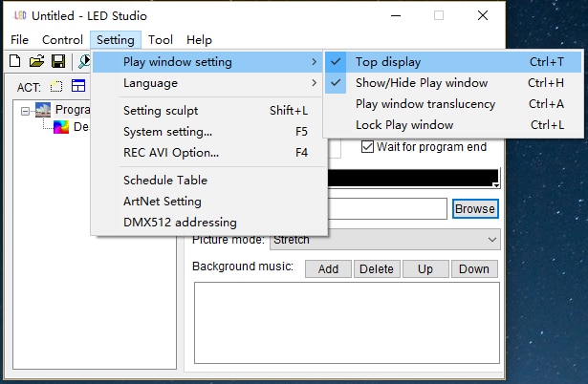Uncheck Wait for program end checkbox

click(367, 147)
